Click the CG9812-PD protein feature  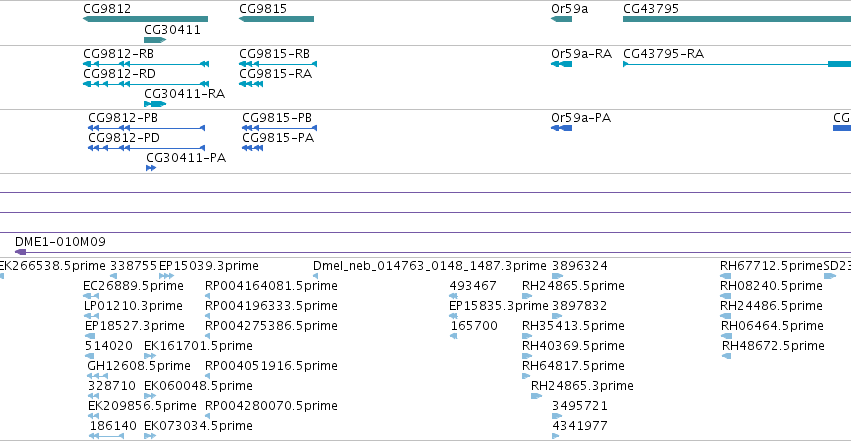click(147, 148)
